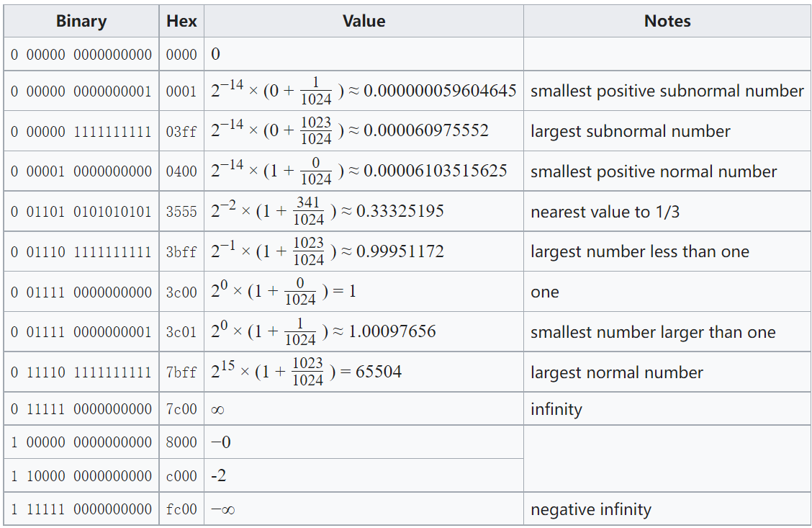Select binary cell 0 11111 0000000000
This screenshot has width=812, height=528.
click(81, 409)
